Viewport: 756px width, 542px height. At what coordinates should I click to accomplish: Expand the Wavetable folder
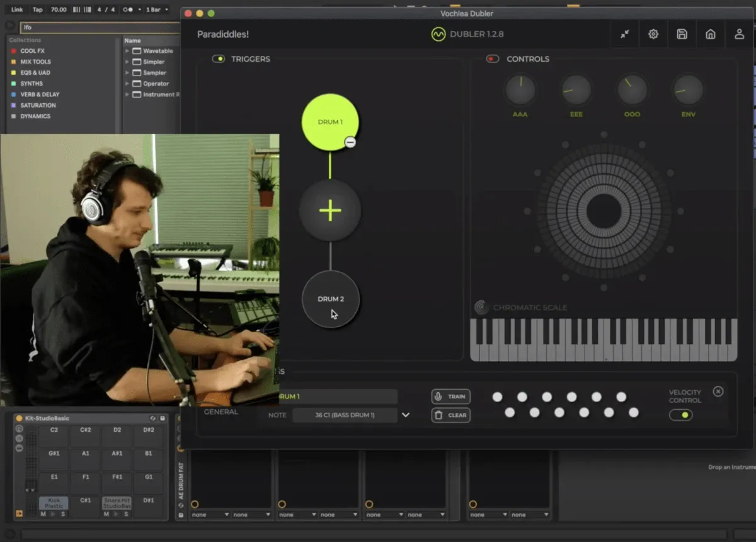tap(127, 51)
